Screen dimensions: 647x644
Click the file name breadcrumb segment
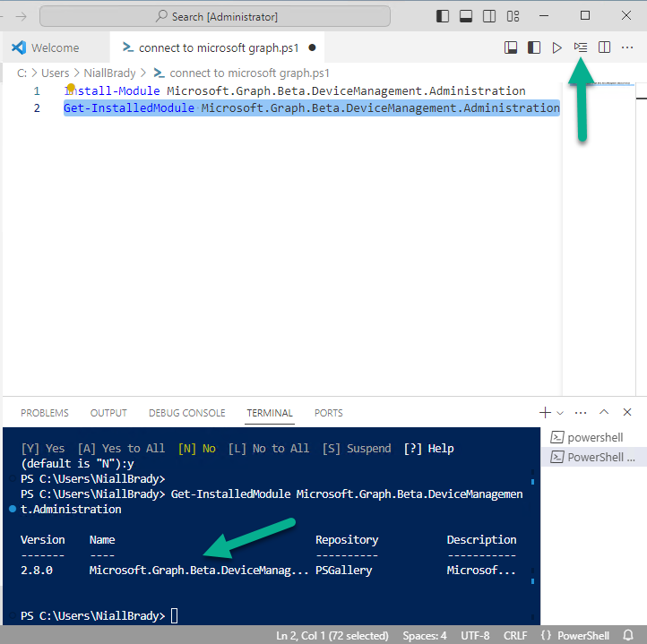(x=250, y=73)
